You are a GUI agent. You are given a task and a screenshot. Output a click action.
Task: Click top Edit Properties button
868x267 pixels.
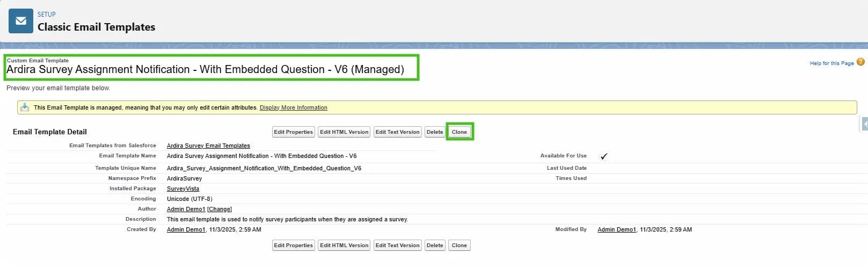click(293, 132)
